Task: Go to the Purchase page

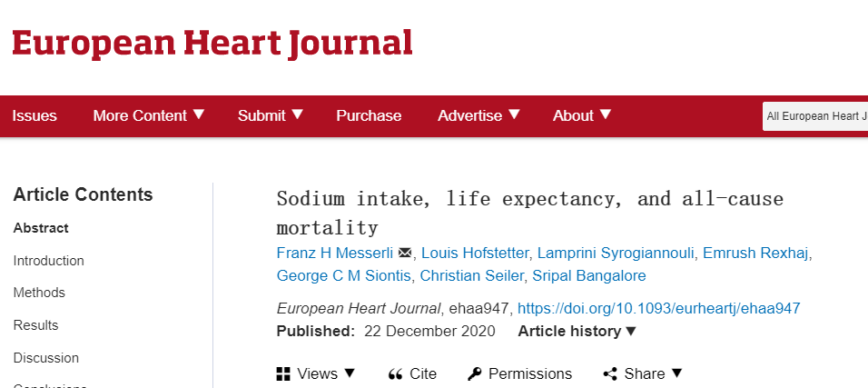Action: pos(369,115)
